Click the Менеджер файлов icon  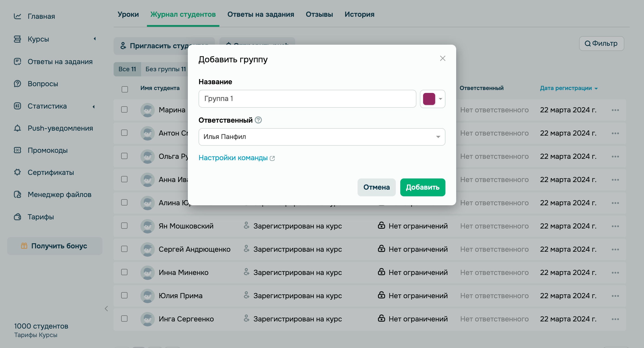pos(17,195)
